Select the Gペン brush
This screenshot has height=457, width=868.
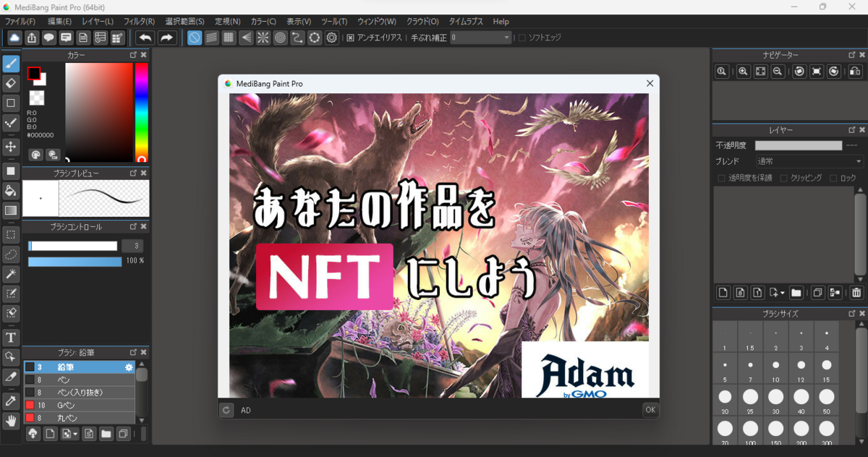80,405
